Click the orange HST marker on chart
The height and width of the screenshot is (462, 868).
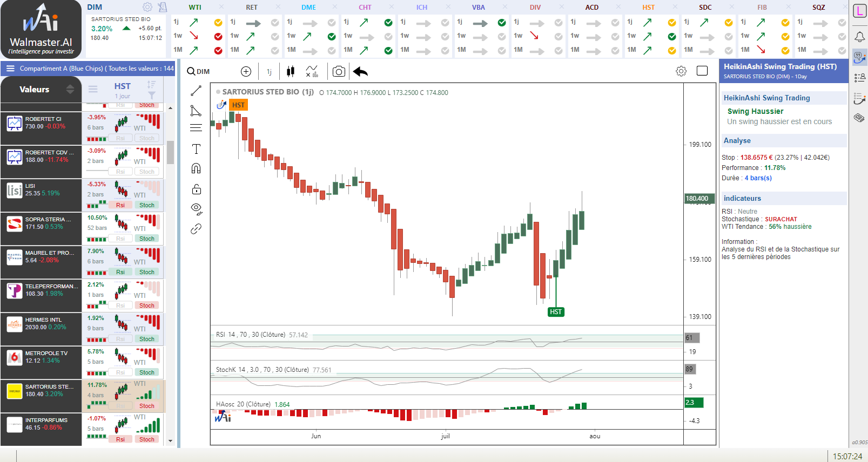238,105
